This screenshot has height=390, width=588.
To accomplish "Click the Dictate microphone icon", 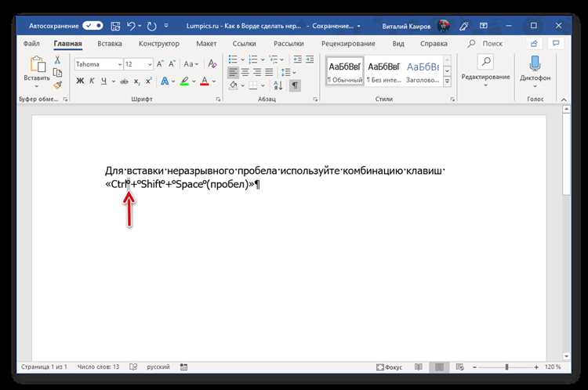I will coord(535,63).
